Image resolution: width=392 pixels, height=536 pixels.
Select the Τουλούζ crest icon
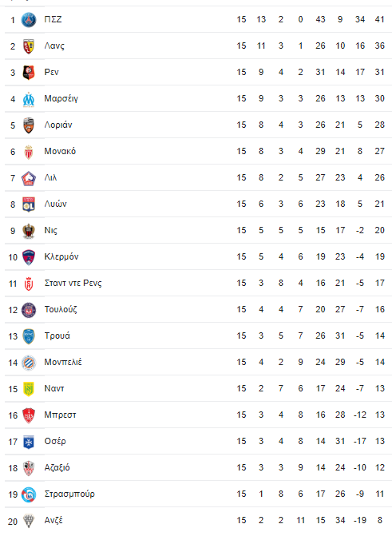29,310
